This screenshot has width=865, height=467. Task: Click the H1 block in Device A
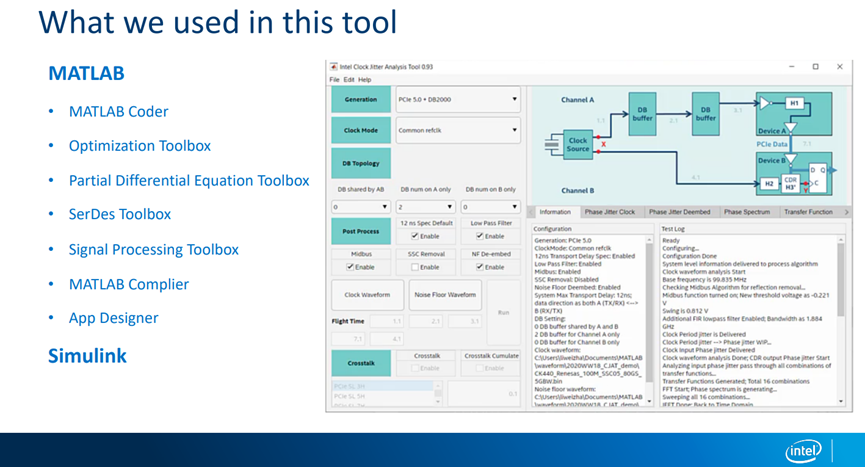[794, 103]
